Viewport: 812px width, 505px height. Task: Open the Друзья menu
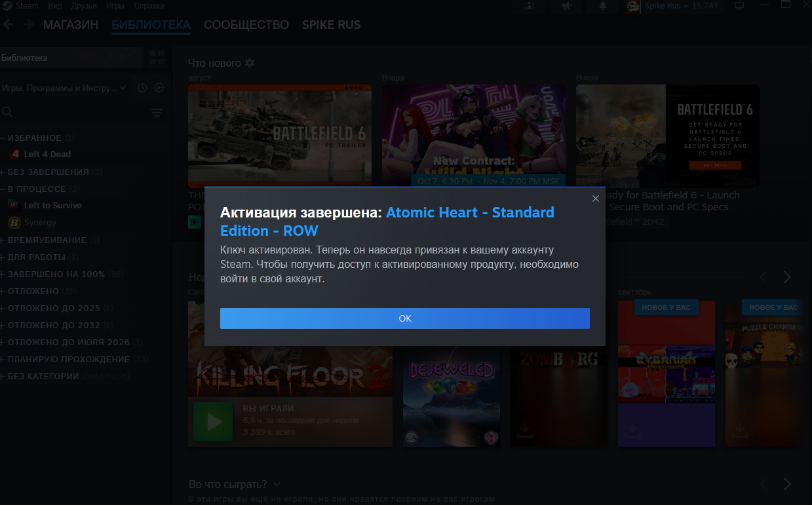pyautogui.click(x=85, y=6)
